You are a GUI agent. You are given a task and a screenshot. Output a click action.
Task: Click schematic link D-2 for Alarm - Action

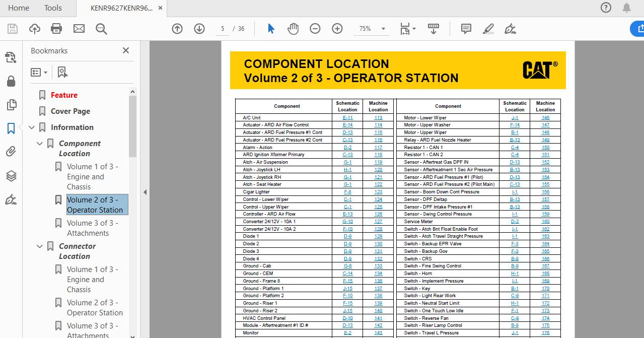pos(347,148)
